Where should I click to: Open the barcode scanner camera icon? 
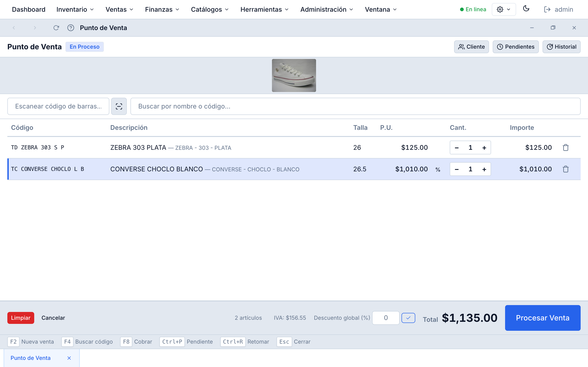coord(119,106)
